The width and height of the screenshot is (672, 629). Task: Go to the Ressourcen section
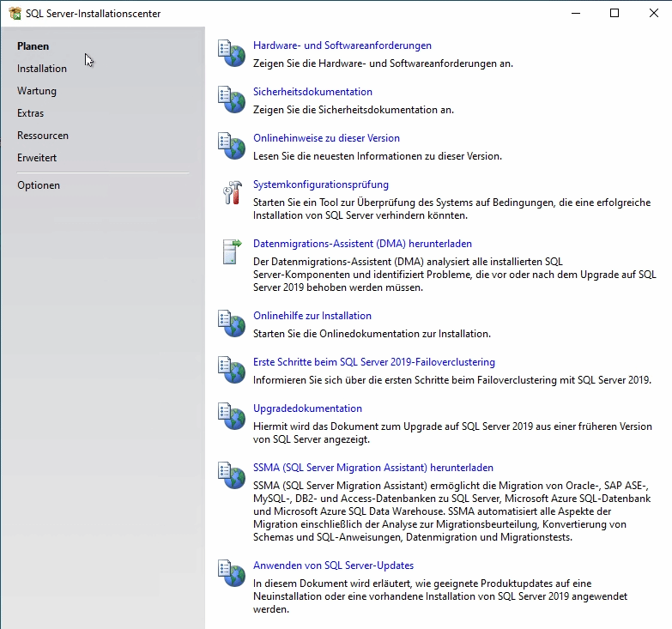[43, 136]
